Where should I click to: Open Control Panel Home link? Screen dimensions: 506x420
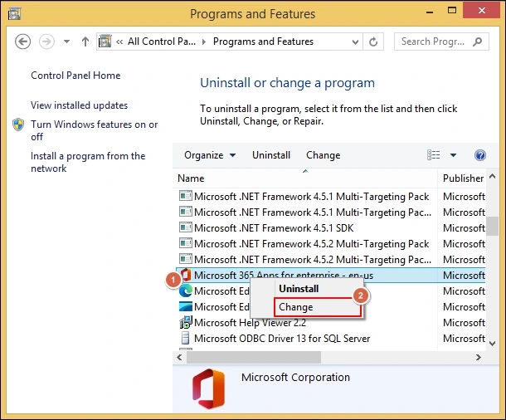click(75, 76)
